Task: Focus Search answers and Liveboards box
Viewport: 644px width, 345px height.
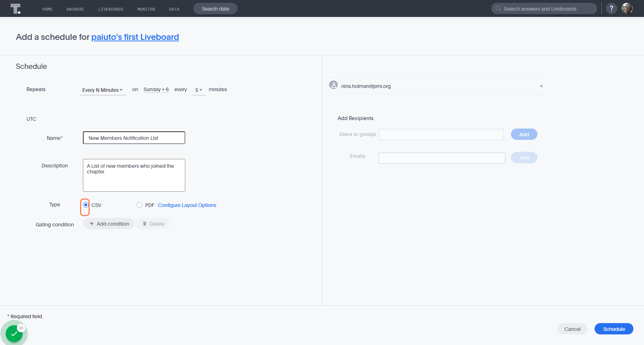Action: [544, 8]
